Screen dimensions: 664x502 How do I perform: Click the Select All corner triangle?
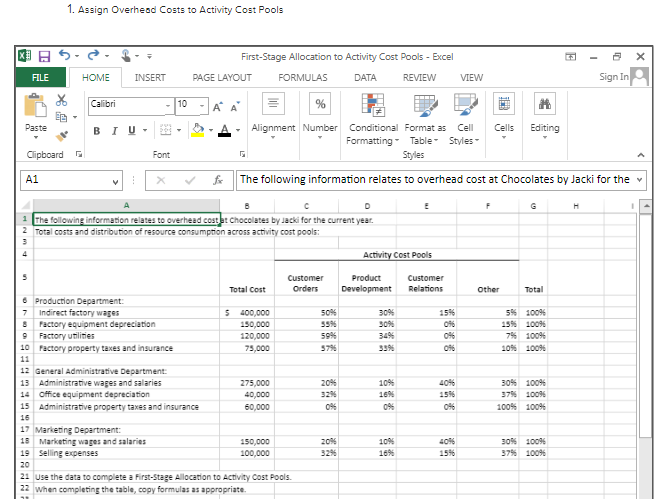[25, 206]
